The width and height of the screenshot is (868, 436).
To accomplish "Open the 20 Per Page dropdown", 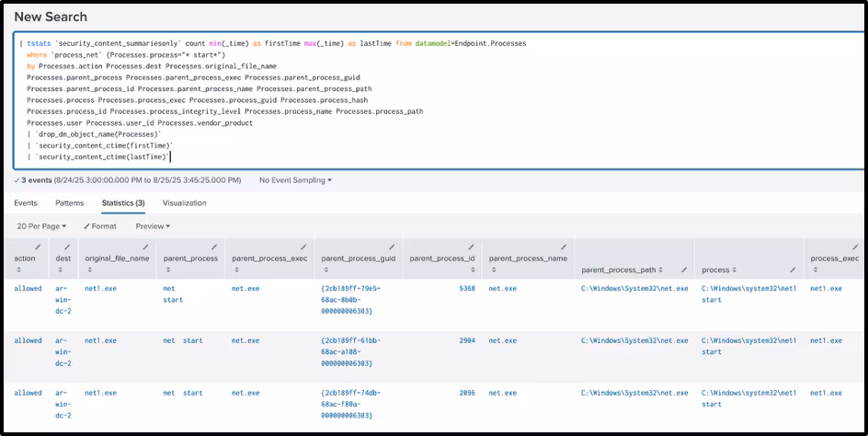I will (42, 225).
